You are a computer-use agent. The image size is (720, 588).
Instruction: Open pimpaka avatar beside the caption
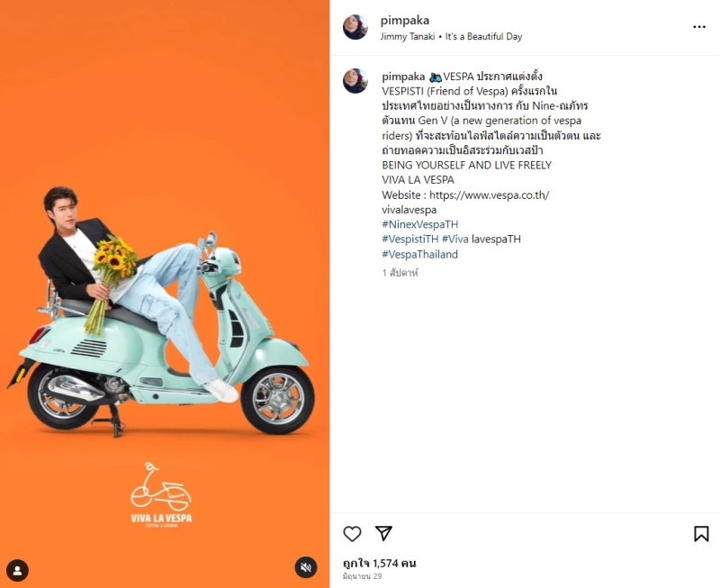[x=355, y=81]
